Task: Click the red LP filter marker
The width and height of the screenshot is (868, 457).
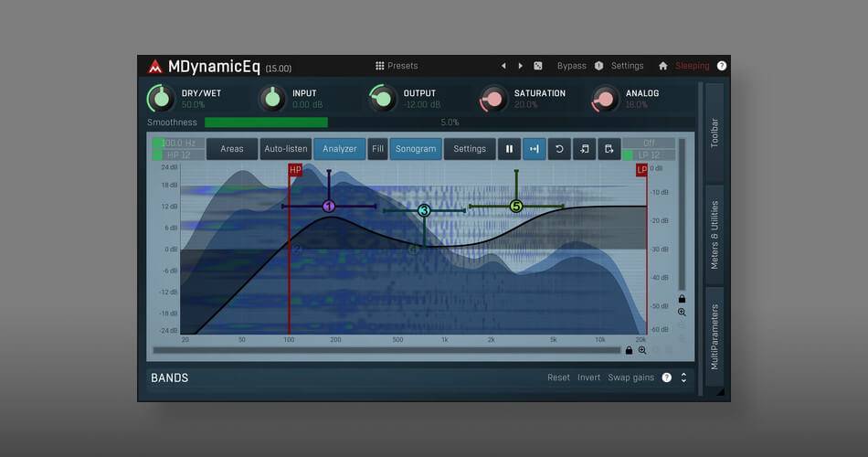Action: coord(641,169)
